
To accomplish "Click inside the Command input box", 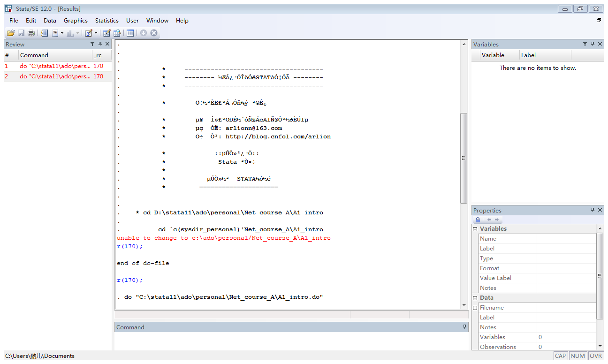I will pyautogui.click(x=291, y=341).
